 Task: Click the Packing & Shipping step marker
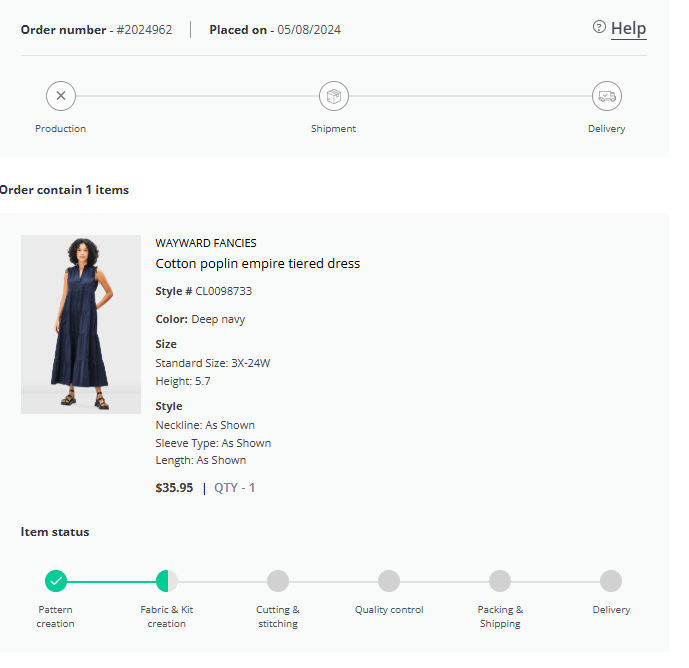(x=500, y=581)
